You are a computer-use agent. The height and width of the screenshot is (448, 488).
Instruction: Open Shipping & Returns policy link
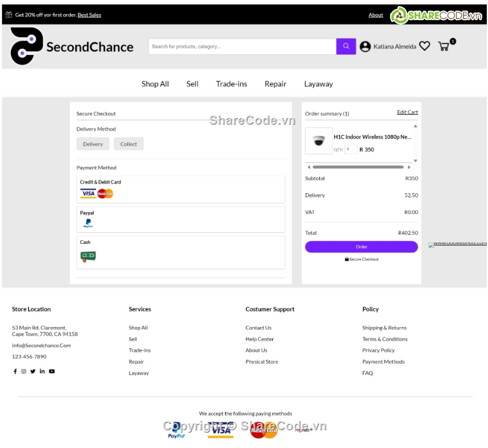385,328
